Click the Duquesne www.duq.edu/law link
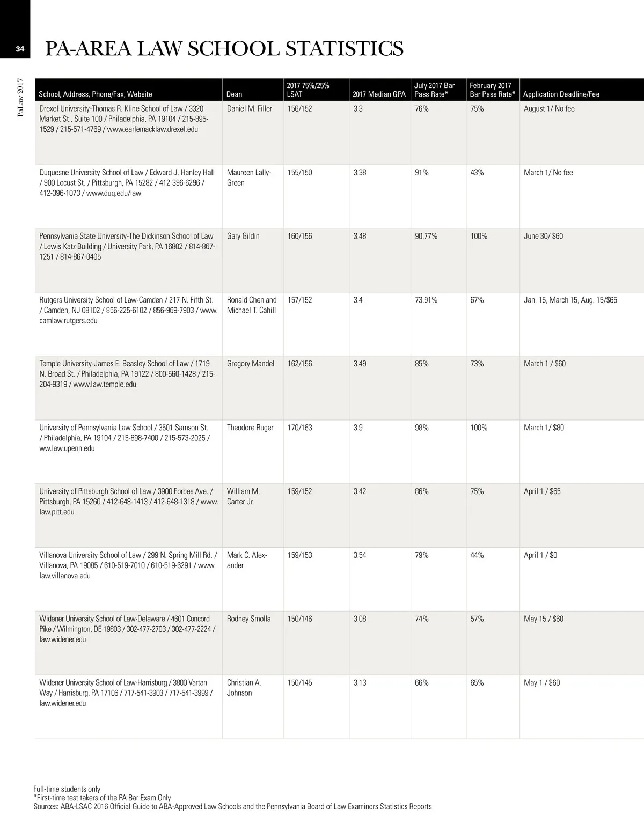The height and width of the screenshot is (839, 644). click(114, 193)
